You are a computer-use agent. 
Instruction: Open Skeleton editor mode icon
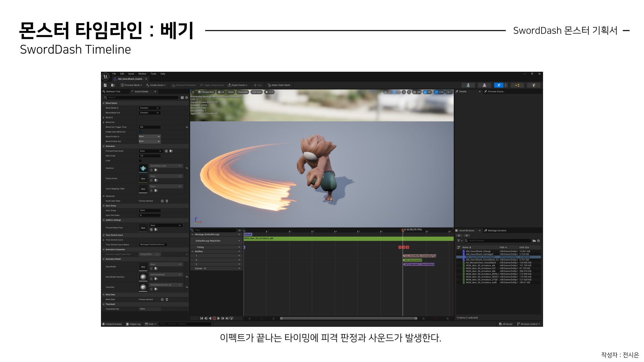[x=468, y=85]
